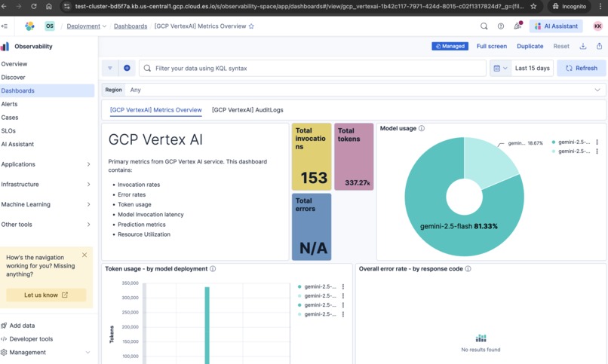
Task: Open the help menu icon
Action: (501, 26)
